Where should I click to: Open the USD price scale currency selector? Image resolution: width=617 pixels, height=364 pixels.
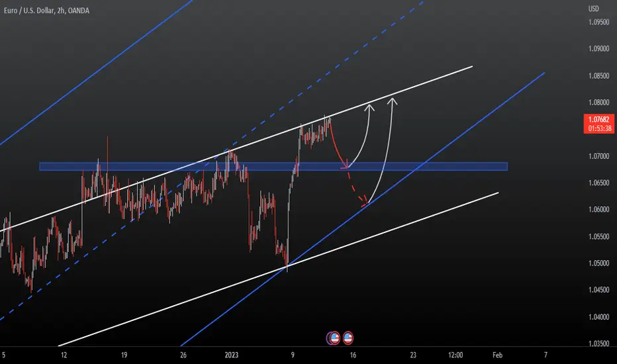point(593,9)
